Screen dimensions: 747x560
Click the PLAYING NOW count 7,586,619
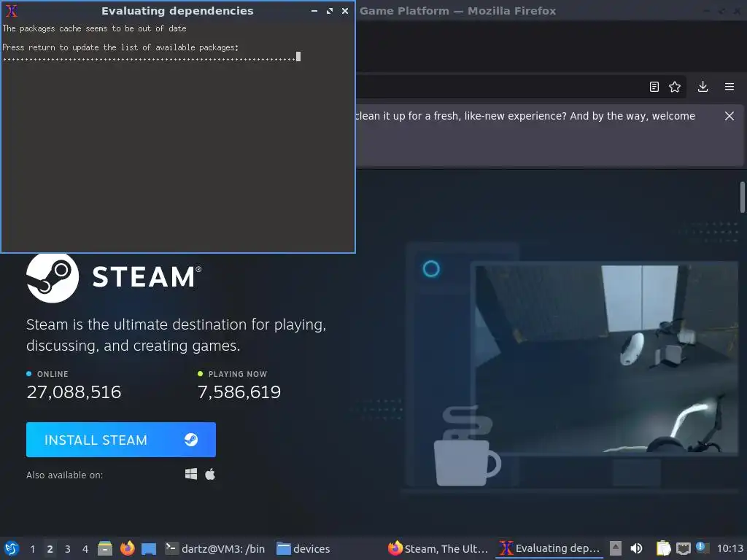click(239, 392)
